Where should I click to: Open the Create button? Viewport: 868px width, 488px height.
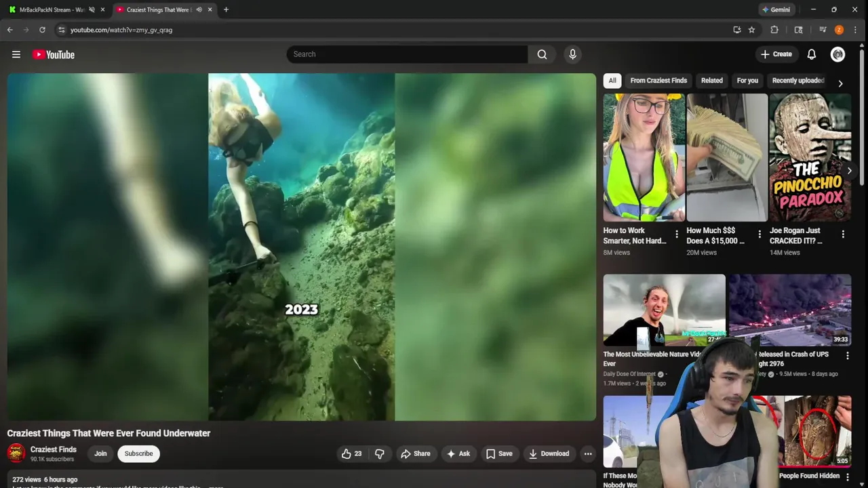point(776,54)
